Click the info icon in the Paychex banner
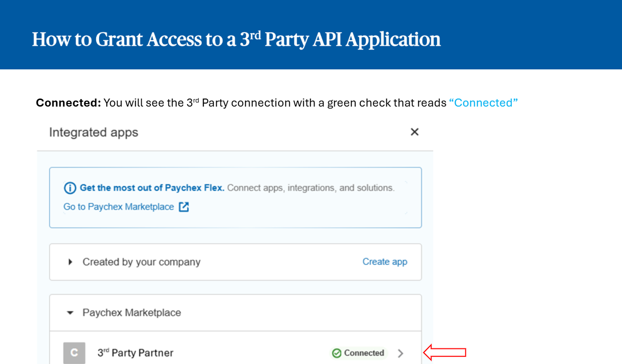622x364 pixels. (x=70, y=188)
